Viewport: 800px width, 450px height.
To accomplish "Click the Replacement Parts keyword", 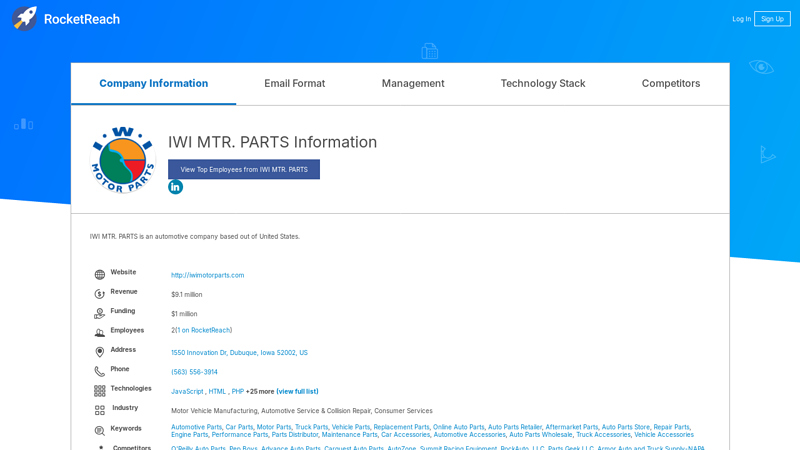I will coord(401,427).
